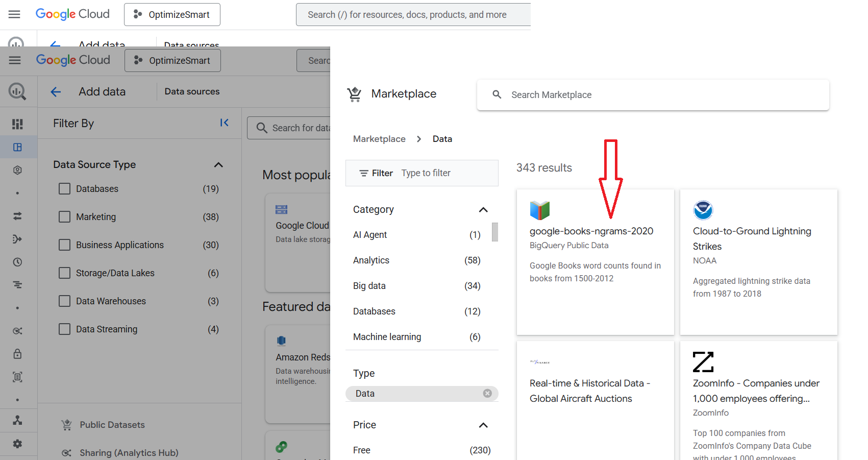Click the back arrow beside Add data
The image size is (868, 460).
[56, 92]
